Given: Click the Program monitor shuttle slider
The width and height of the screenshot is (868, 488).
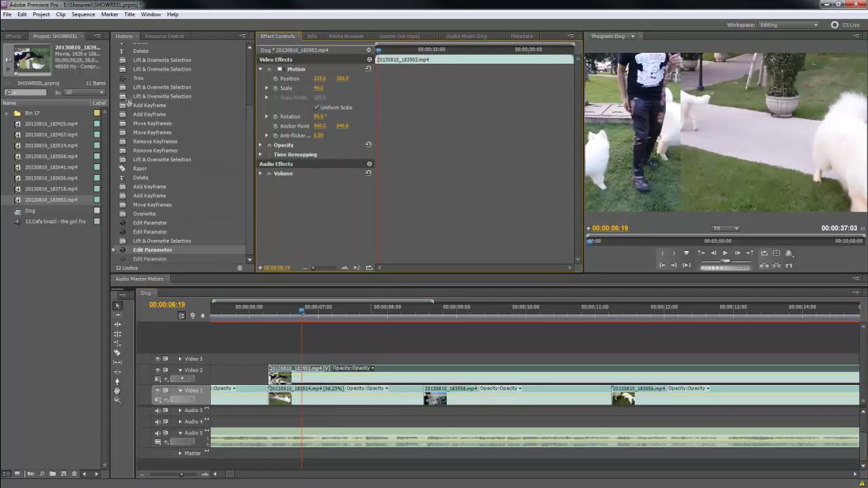Looking at the screenshot, I should 725,261.
